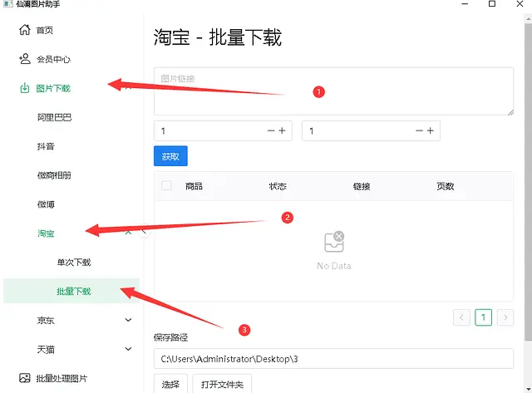Click the 选择 path button
This screenshot has width=532, height=393.
(170, 384)
